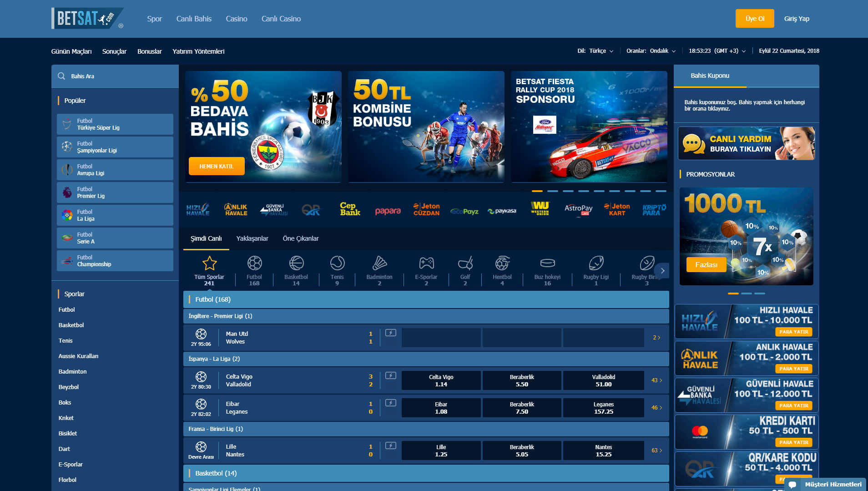Open the Oranlar odds format dropdown
The width and height of the screenshot is (868, 491).
(x=662, y=51)
